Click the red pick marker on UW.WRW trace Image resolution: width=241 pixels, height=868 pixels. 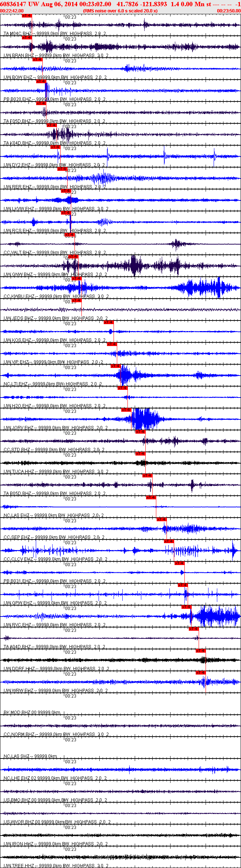[201, 673]
